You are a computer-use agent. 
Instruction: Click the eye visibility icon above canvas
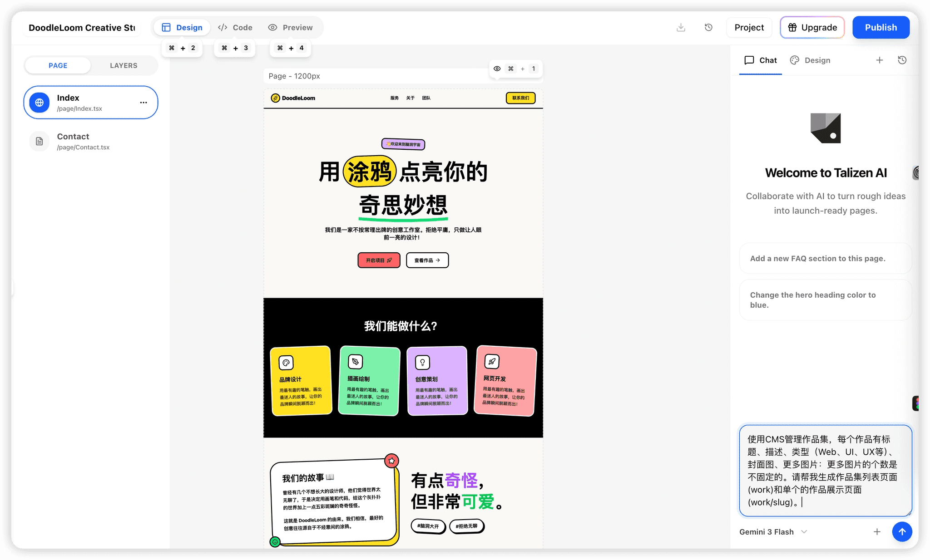pos(497,69)
